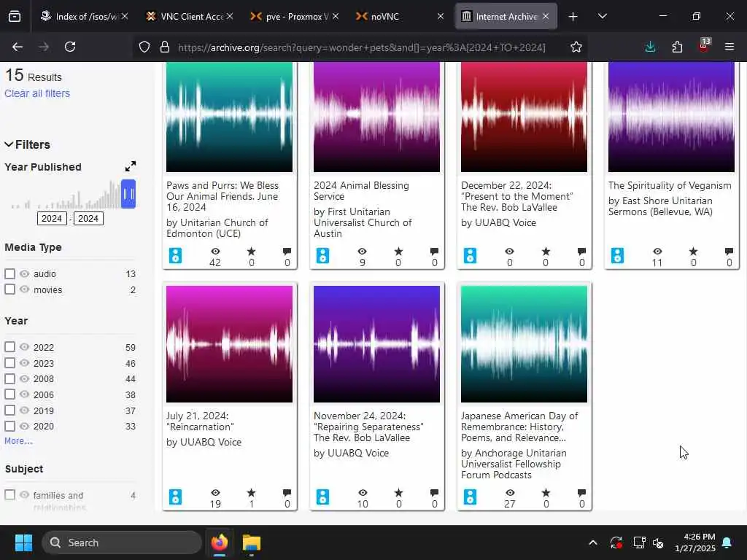Toggle the eye icon beside 2020
Viewport: 747px width, 560px height.
pos(24,426)
